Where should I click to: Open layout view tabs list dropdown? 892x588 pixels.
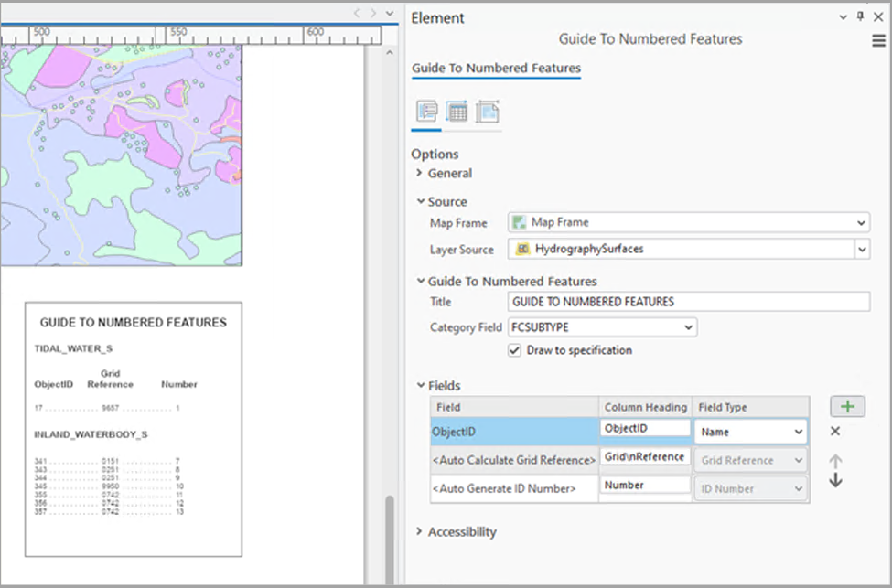pos(390,13)
